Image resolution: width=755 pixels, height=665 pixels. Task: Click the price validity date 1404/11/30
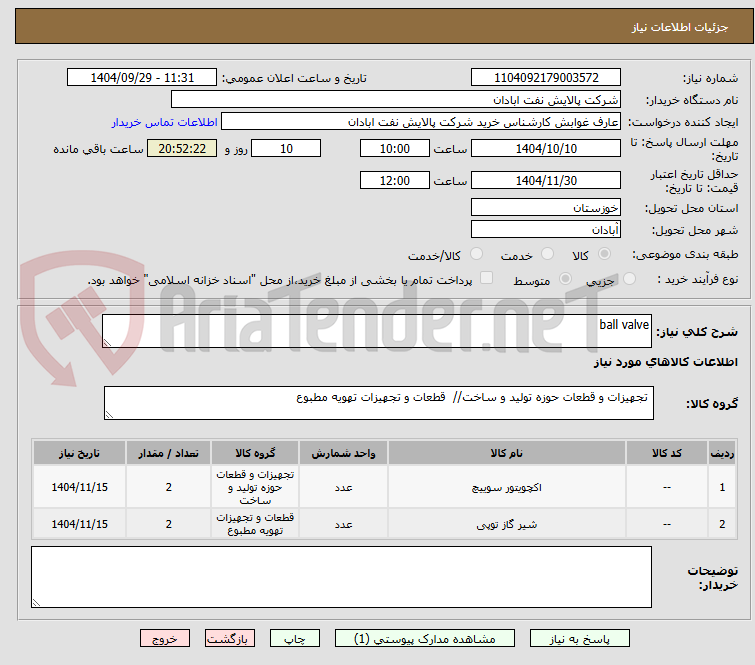coord(546,181)
